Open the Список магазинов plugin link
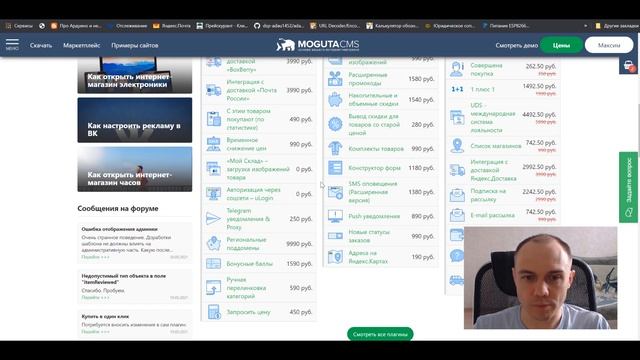The width and height of the screenshot is (640, 360). click(496, 146)
